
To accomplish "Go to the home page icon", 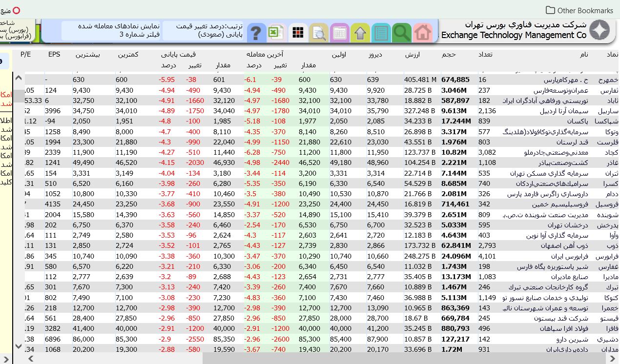I will 422,33.
